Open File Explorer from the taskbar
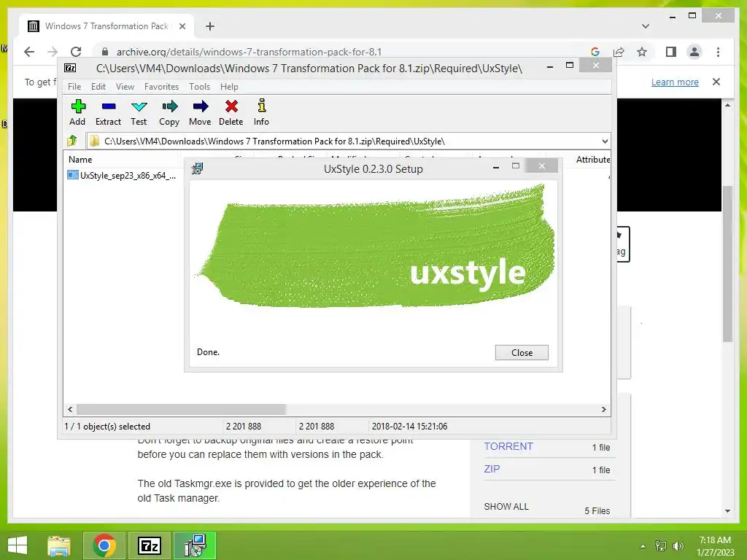This screenshot has height=560, width=747. point(59,545)
